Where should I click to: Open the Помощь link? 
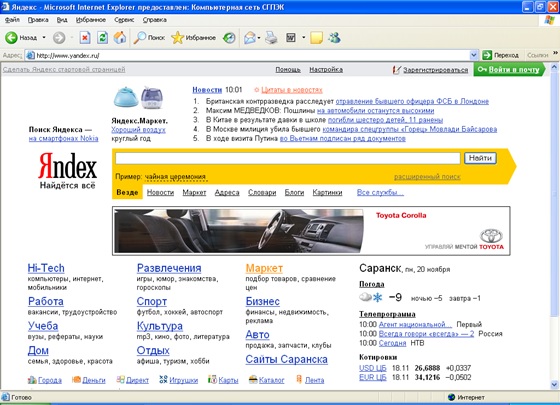point(288,70)
